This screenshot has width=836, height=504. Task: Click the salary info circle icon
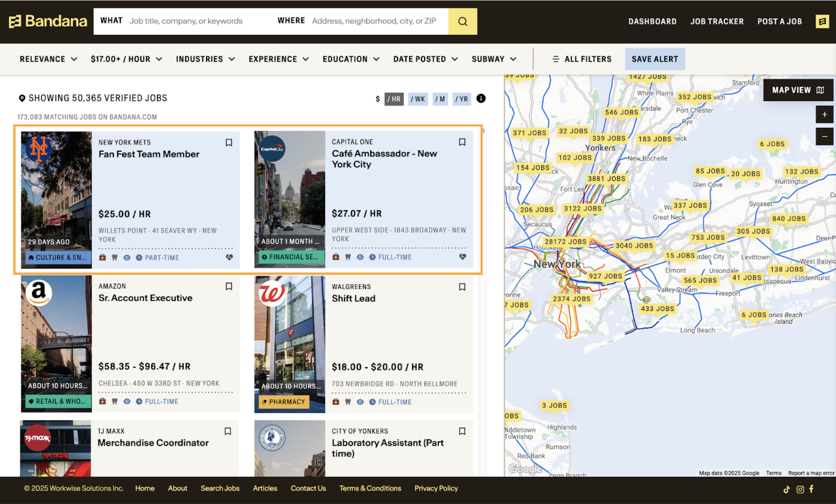pyautogui.click(x=481, y=98)
